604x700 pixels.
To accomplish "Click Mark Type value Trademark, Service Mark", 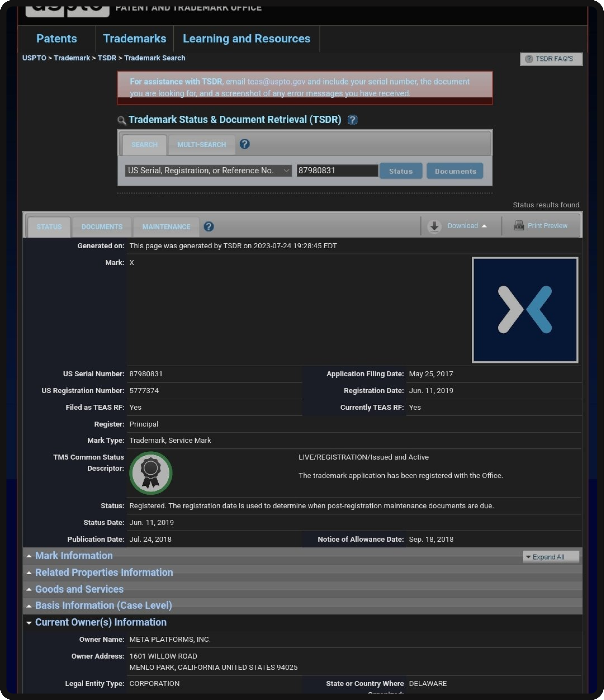I will [170, 440].
